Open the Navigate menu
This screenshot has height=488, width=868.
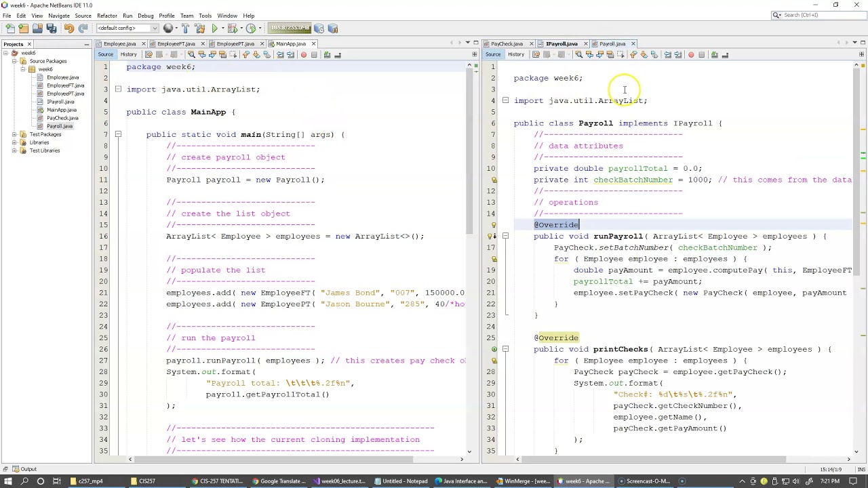pos(59,16)
